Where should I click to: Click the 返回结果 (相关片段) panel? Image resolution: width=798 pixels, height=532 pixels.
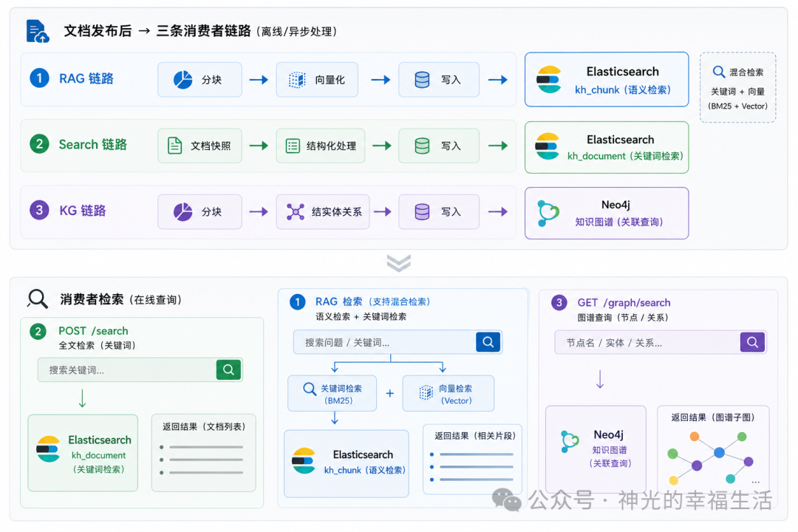(x=473, y=460)
